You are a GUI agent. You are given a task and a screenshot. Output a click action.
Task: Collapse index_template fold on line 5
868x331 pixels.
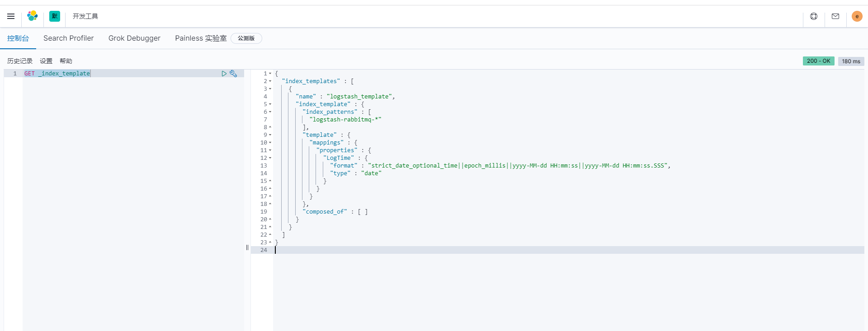(x=270, y=104)
